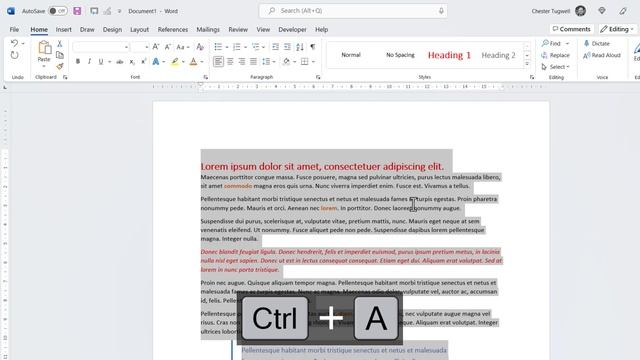The width and height of the screenshot is (640, 360).
Task: Toggle Underline formatting
Action: pyautogui.click(x=100, y=62)
